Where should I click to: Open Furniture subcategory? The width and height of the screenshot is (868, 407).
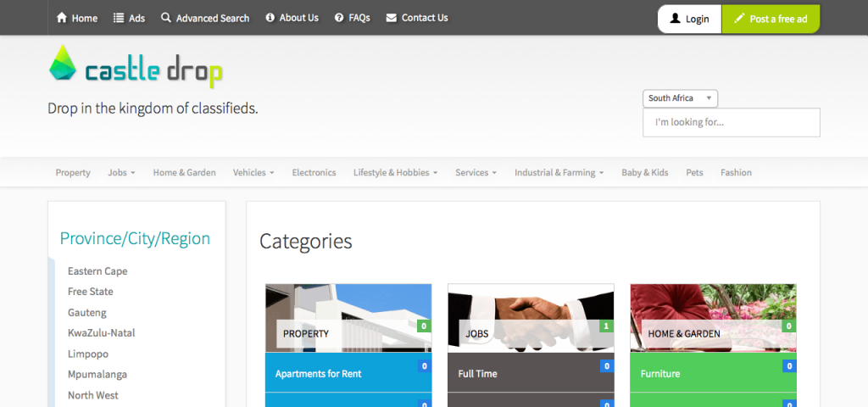[x=713, y=373]
